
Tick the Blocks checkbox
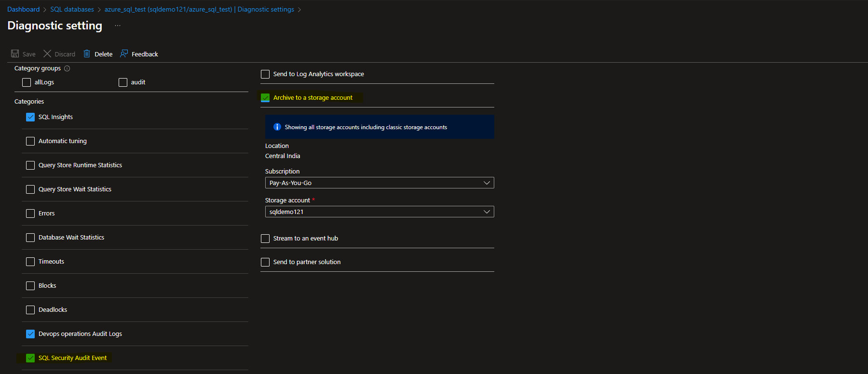[30, 286]
